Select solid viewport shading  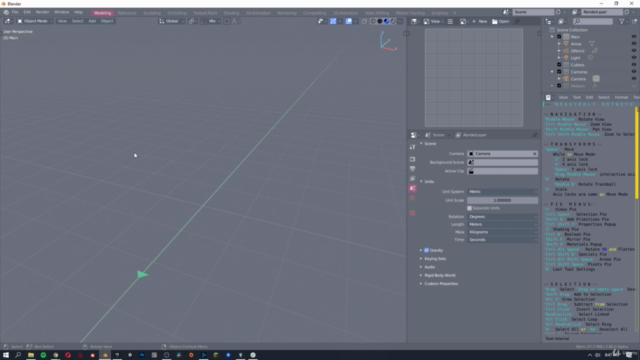click(380, 21)
